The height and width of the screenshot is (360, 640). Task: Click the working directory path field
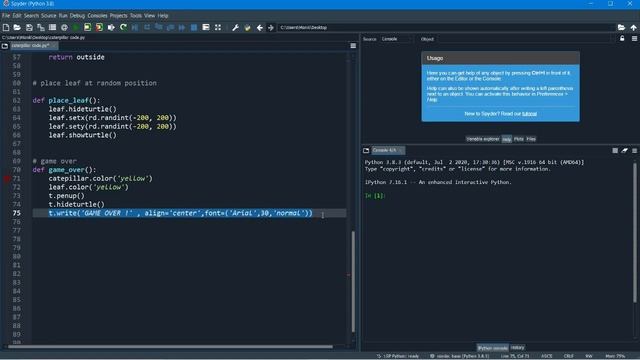pos(446,27)
